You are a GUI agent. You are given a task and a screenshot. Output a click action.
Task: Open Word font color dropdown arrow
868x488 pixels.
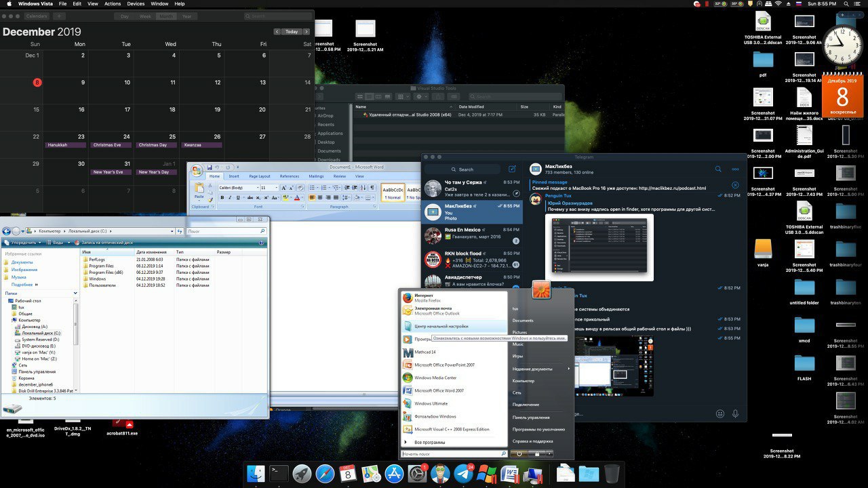[x=302, y=197]
